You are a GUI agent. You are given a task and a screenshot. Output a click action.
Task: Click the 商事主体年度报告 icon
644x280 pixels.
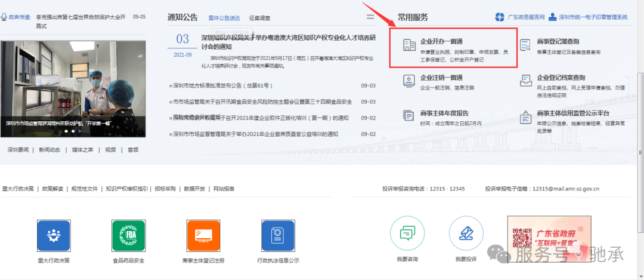tap(409, 115)
